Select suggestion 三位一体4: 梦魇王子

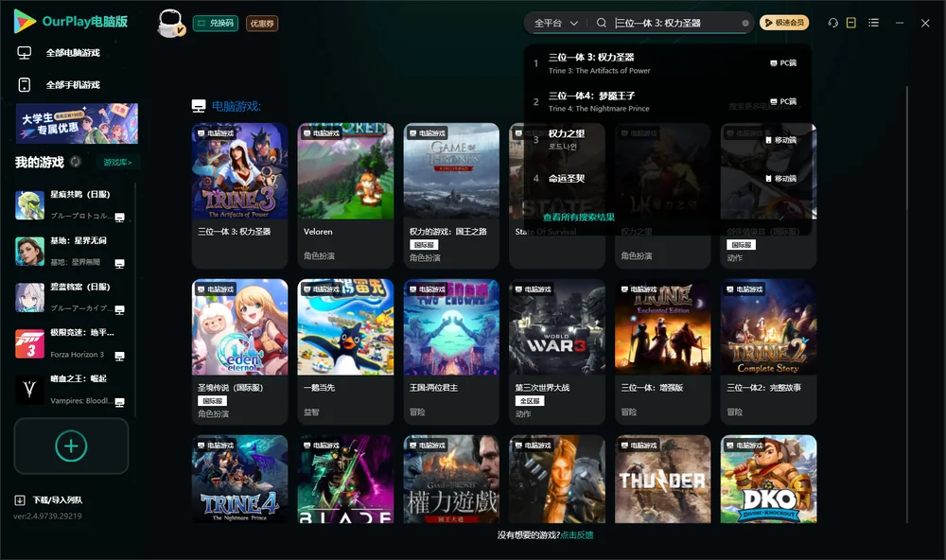pyautogui.click(x=666, y=101)
